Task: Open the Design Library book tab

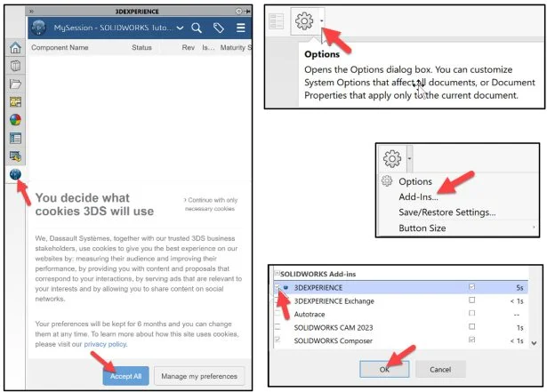Action: tap(15, 66)
